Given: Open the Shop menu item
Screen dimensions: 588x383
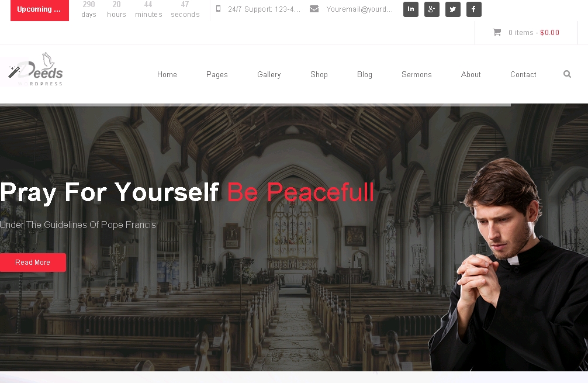Looking at the screenshot, I should (x=319, y=75).
